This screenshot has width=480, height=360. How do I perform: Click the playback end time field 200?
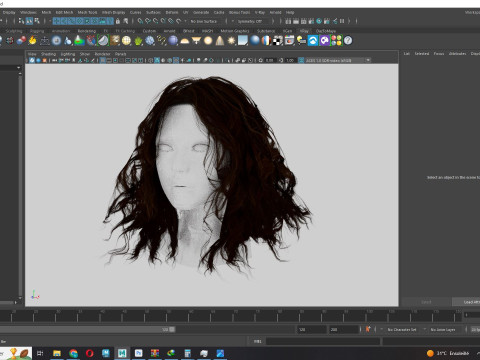coord(344,329)
